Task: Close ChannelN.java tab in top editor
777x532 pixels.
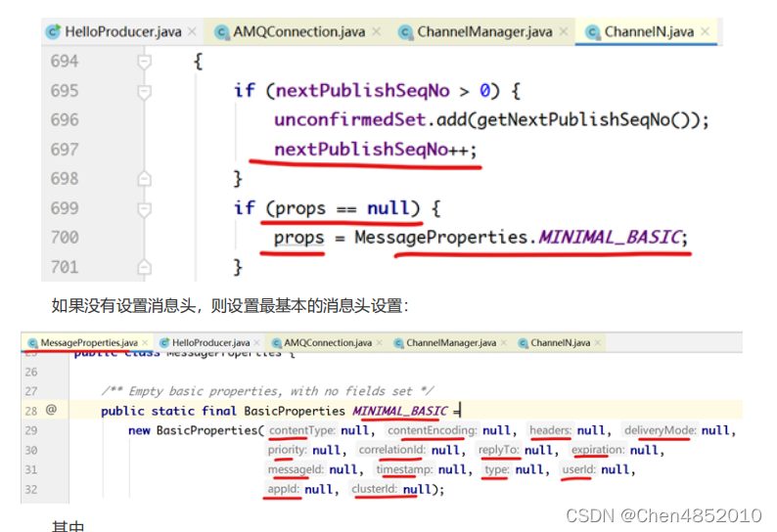Action: [x=706, y=31]
